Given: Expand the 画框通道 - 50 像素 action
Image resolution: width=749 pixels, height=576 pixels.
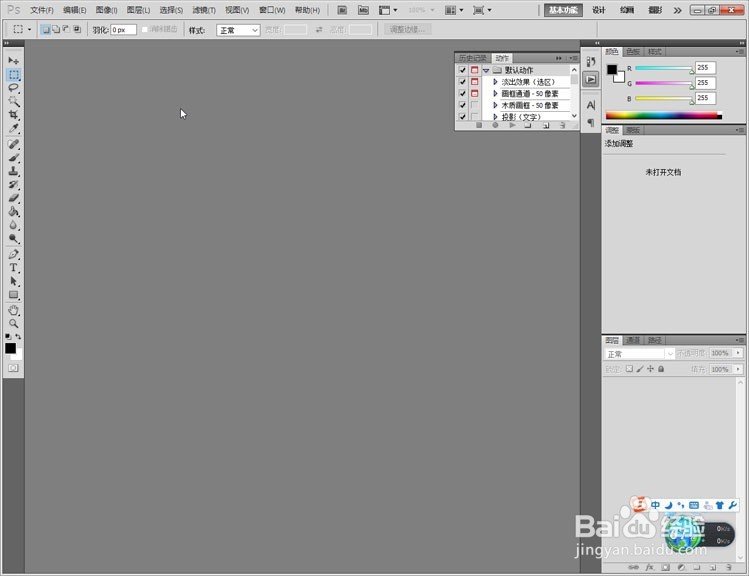Looking at the screenshot, I should [495, 94].
